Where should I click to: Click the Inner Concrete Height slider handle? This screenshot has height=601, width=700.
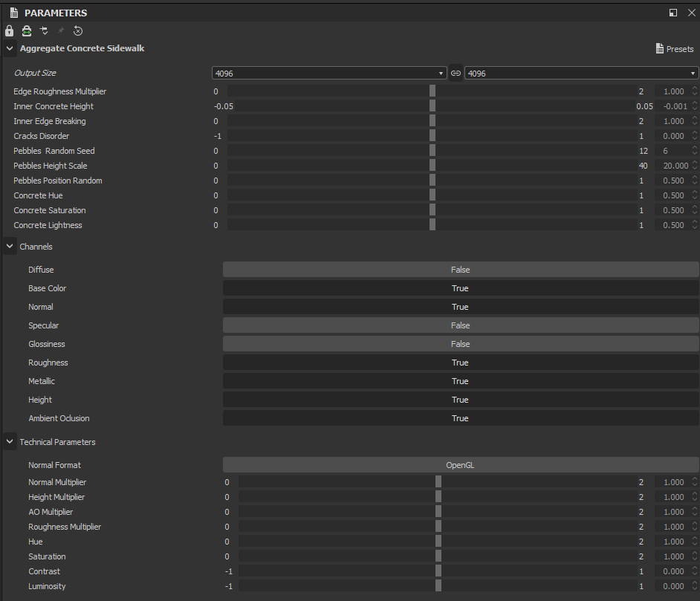point(432,106)
